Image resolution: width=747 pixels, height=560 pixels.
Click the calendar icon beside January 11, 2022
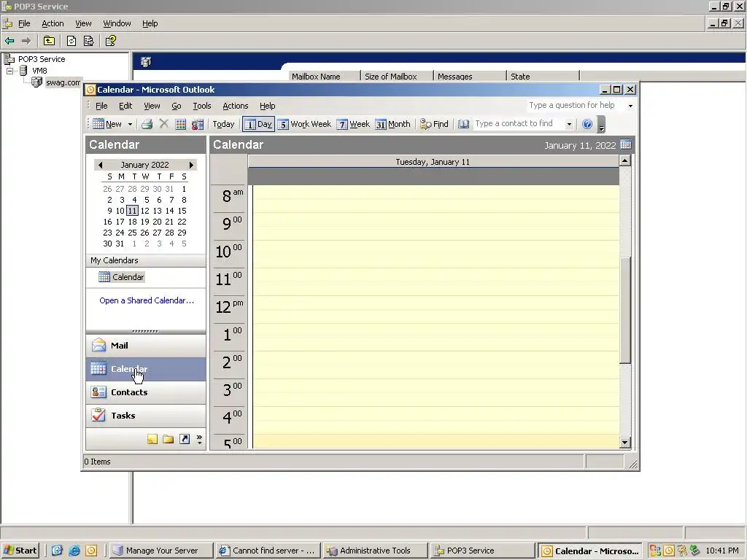625,145
